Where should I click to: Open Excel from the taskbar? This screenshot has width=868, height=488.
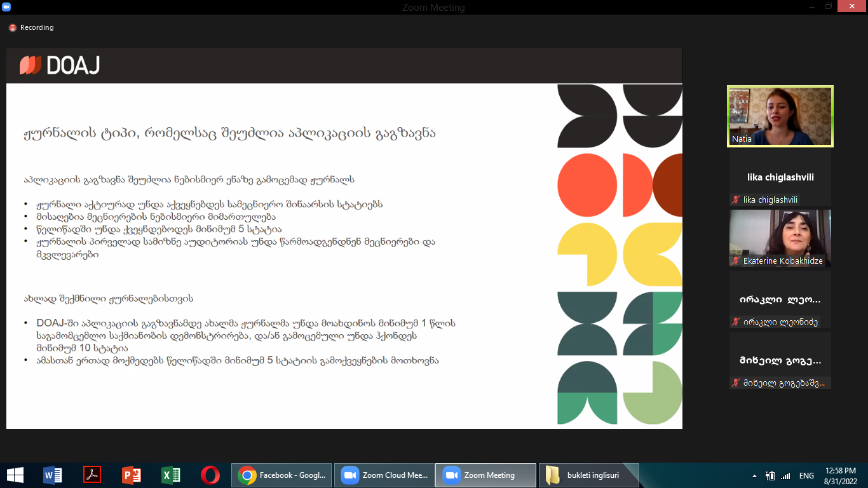[x=171, y=475]
